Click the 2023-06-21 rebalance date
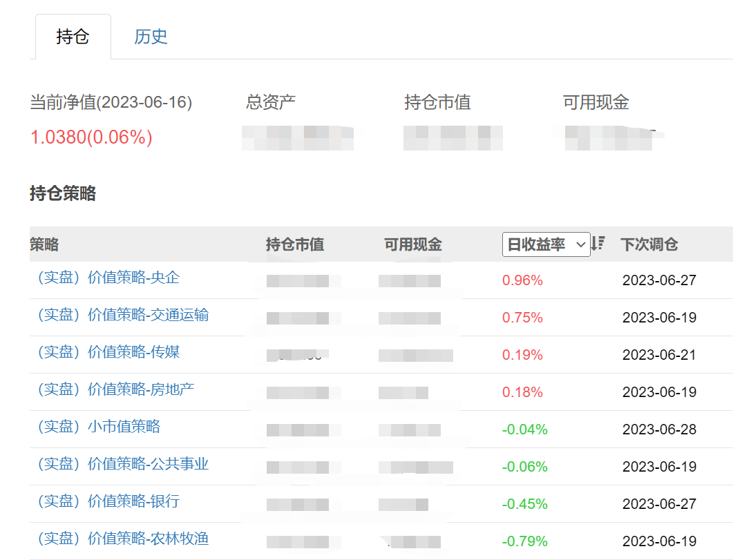Screen dimensions: 733x560 (659, 355)
